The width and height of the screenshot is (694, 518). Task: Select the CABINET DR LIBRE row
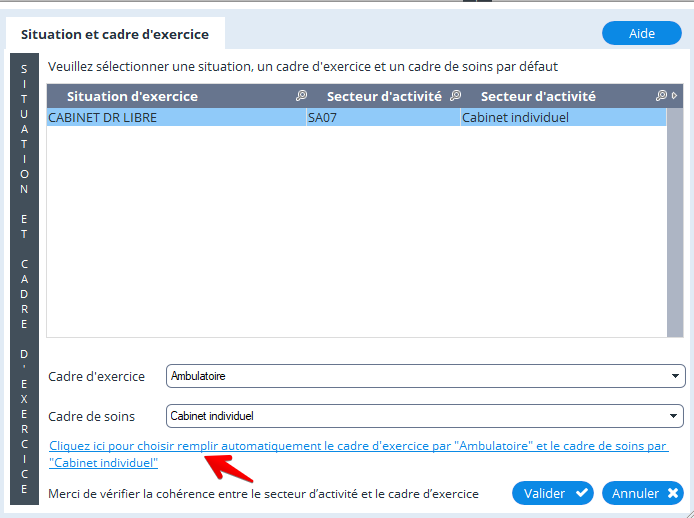coord(356,117)
